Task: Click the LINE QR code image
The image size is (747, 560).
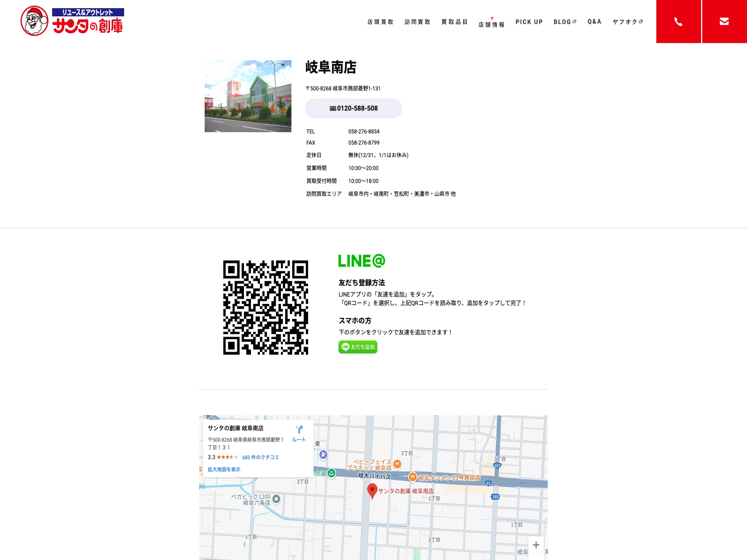Action: coord(266,308)
